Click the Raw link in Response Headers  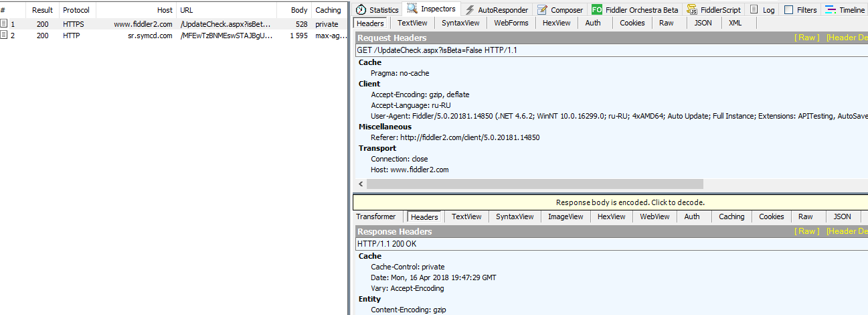pos(806,231)
